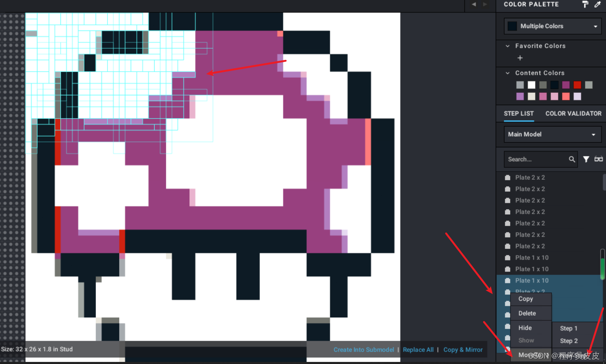This screenshot has width=606, height=364.
Task: Click the Copy & Mirror link
Action: tap(463, 350)
